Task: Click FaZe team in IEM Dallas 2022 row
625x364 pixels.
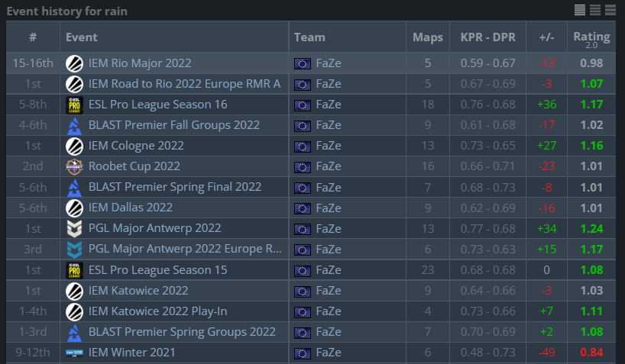Action: pyautogui.click(x=329, y=208)
